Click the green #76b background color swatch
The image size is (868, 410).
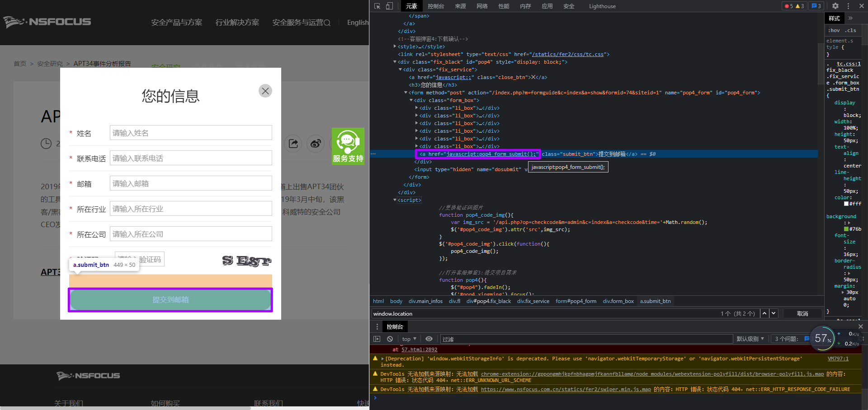pos(846,229)
